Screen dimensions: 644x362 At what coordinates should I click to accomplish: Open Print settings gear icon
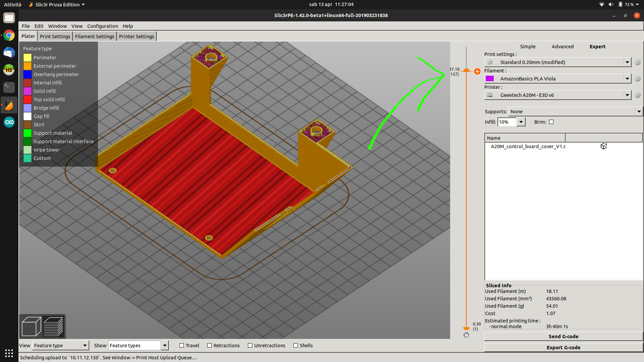638,62
